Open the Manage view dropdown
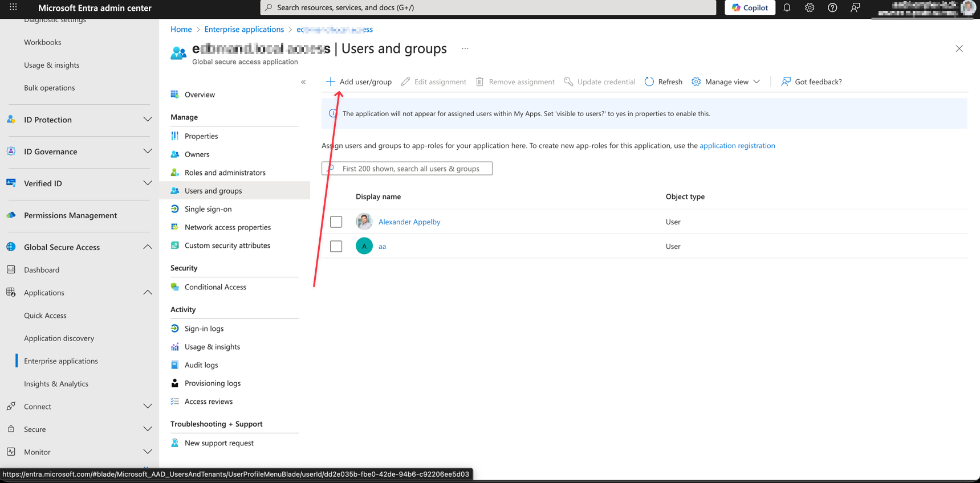 click(x=726, y=81)
